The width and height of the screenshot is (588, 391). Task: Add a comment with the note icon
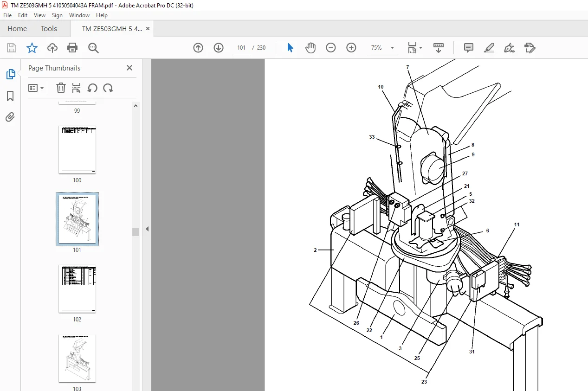(469, 48)
